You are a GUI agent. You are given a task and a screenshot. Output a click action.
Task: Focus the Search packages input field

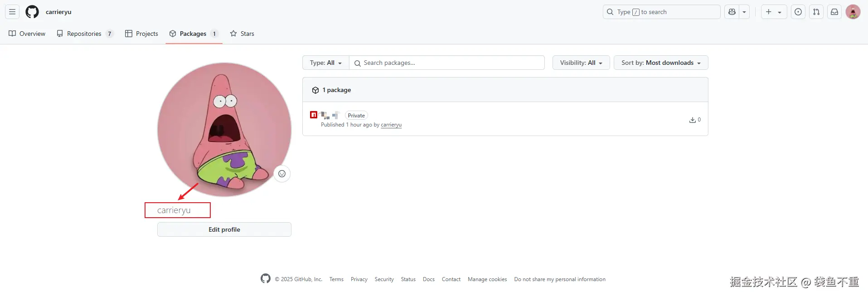(446, 63)
